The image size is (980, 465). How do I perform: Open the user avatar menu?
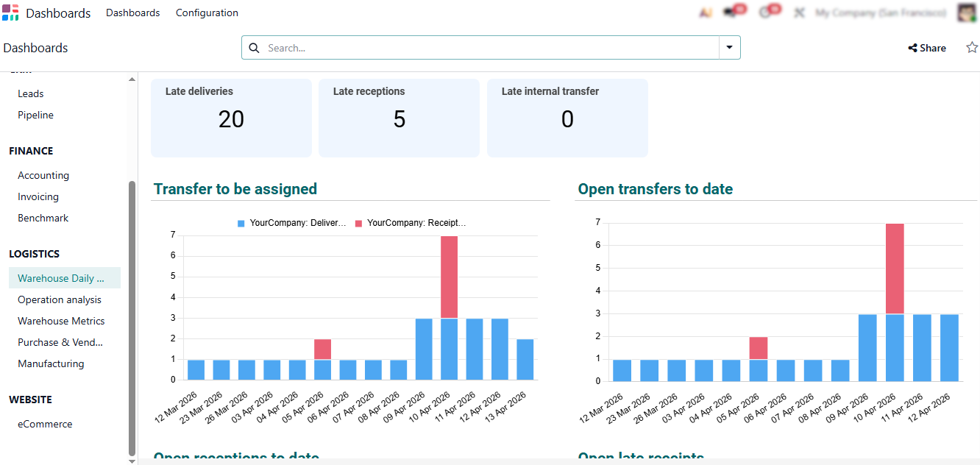point(967,13)
